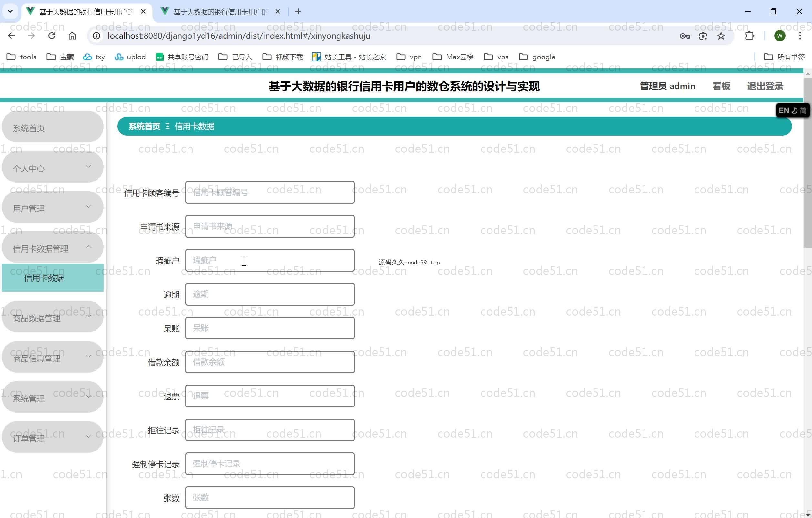The width and height of the screenshot is (812, 518).
Task: Open the tools bookmark folder
Action: (x=22, y=57)
